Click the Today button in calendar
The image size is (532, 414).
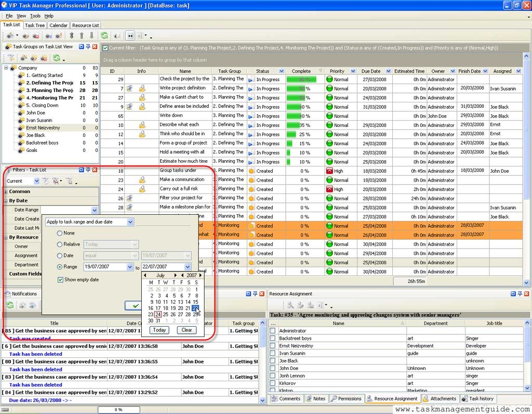pyautogui.click(x=159, y=330)
